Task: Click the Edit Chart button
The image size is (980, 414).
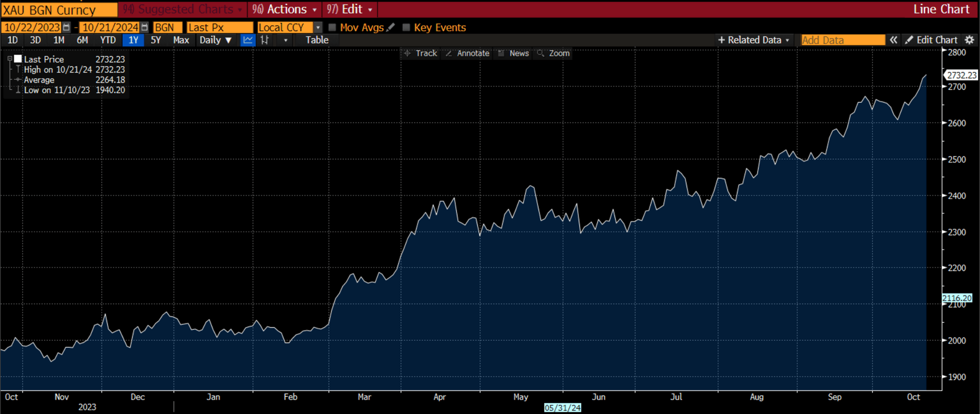Action: click(932, 40)
